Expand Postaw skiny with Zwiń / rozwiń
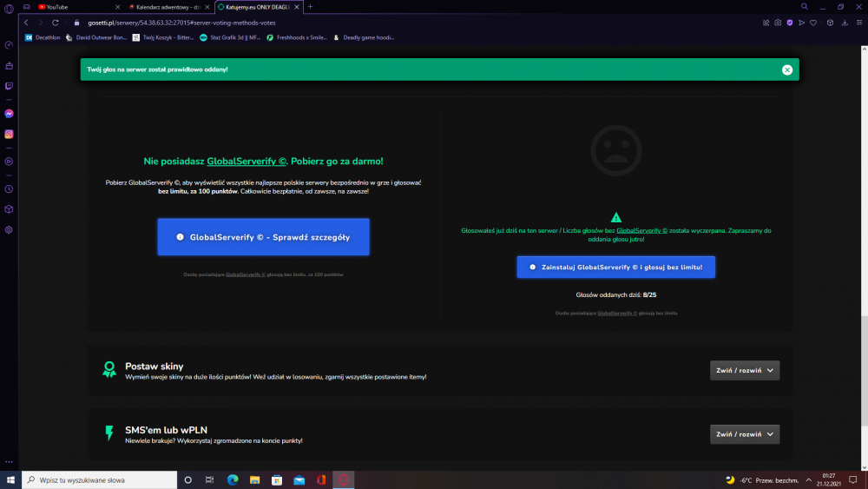The width and height of the screenshot is (868, 489). [745, 371]
